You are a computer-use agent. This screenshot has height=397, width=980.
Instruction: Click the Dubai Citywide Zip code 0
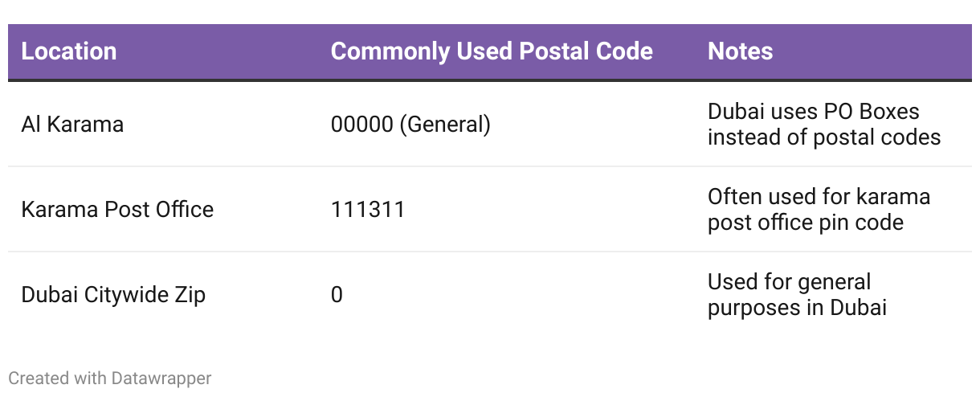pyautogui.click(x=337, y=295)
